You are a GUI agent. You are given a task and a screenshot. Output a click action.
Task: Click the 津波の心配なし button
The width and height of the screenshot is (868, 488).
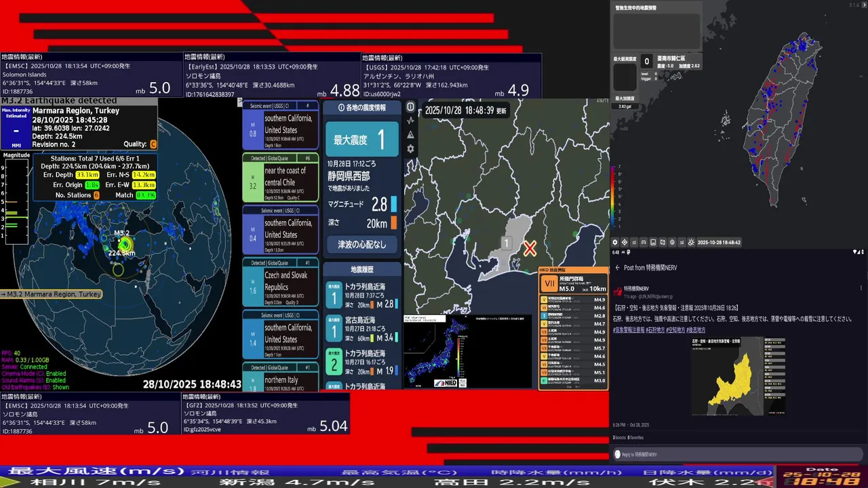point(361,244)
